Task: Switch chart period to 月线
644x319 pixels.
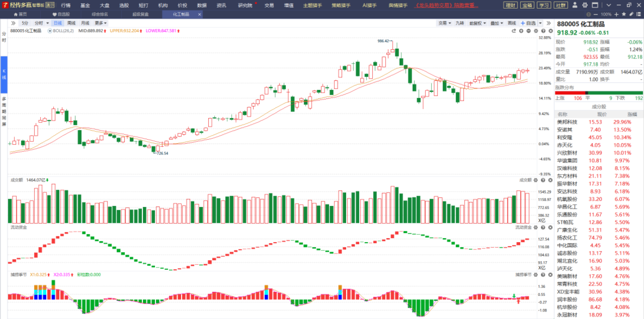Action: click(85, 23)
